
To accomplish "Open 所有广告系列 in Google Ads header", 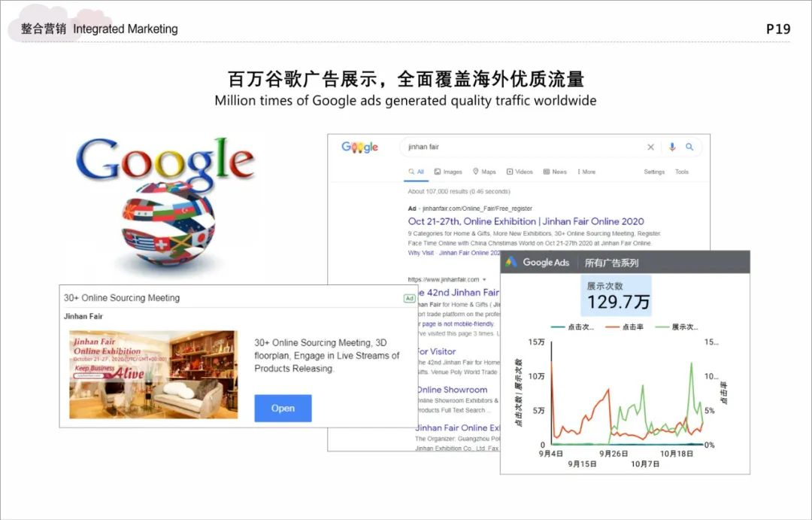I will coord(611,263).
